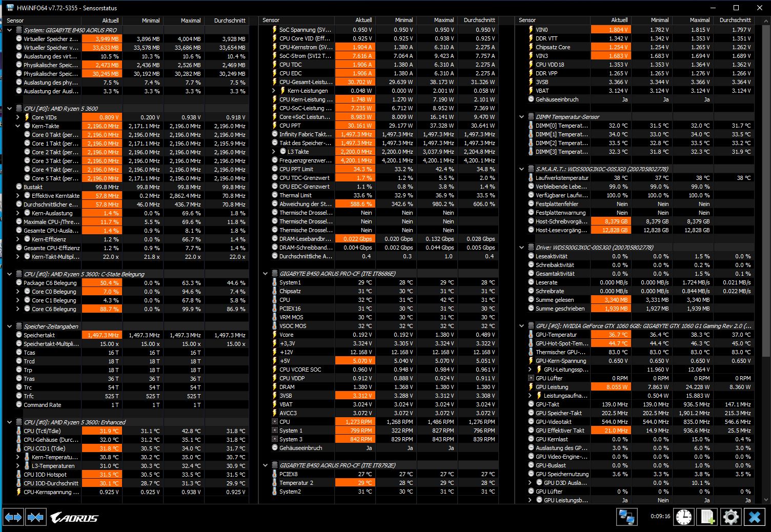The image size is (771, 532).
Task: Collapse the ITE IT8686E sensor group
Action: coord(265,274)
